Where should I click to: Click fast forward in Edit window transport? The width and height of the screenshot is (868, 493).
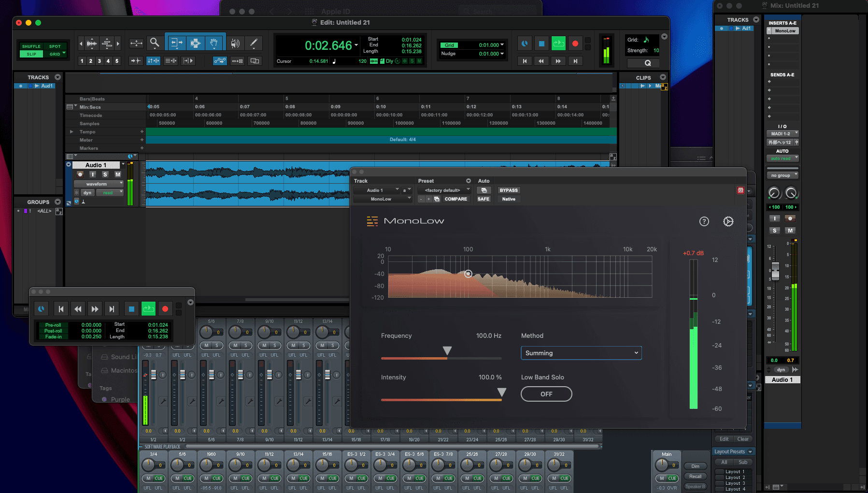pos(558,61)
